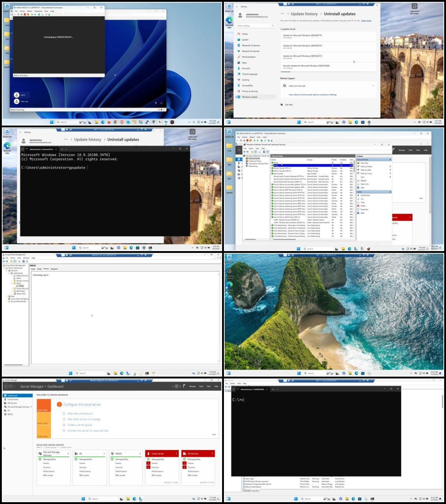Select Time & language in Settings sidebar
The height and width of the screenshot is (504, 446).
pos(250,74)
